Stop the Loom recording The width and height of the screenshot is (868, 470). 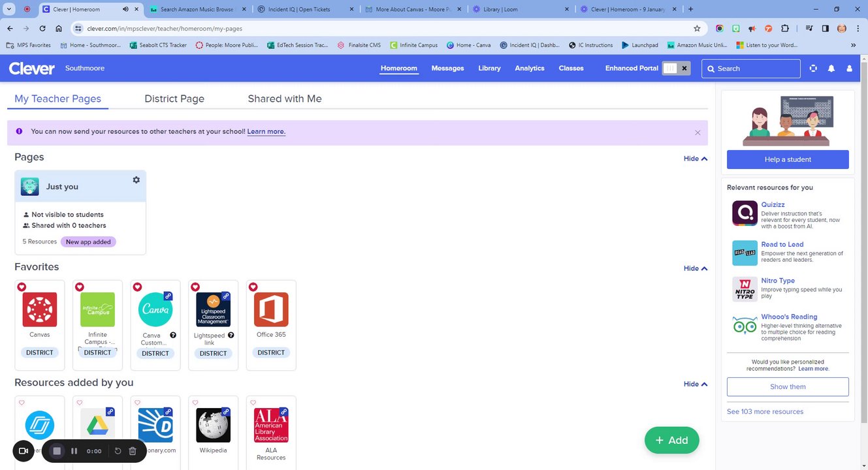[x=57, y=451]
